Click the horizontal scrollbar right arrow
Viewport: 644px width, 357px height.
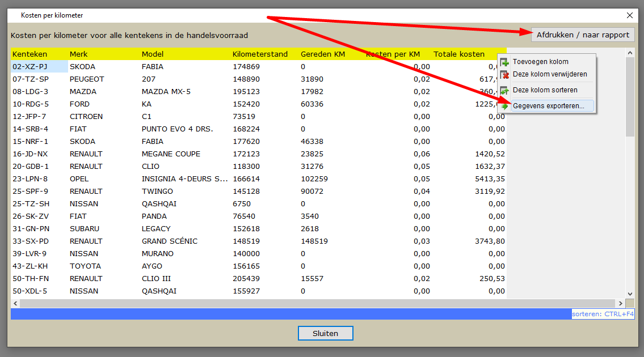coord(620,304)
